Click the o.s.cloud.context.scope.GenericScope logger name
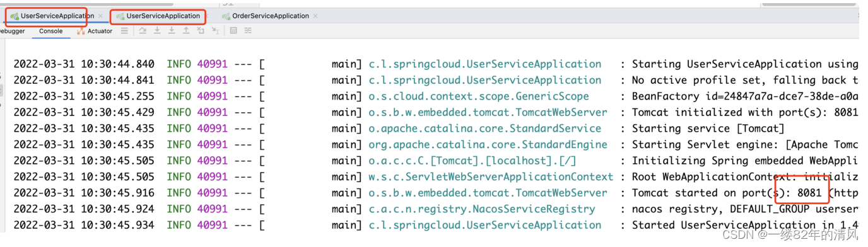Screen dimensions: 868x247 [x=479, y=96]
